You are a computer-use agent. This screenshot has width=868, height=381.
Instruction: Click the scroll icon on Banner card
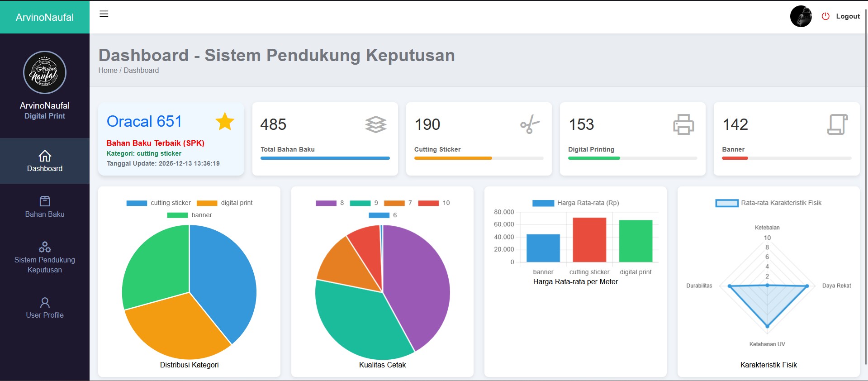837,124
